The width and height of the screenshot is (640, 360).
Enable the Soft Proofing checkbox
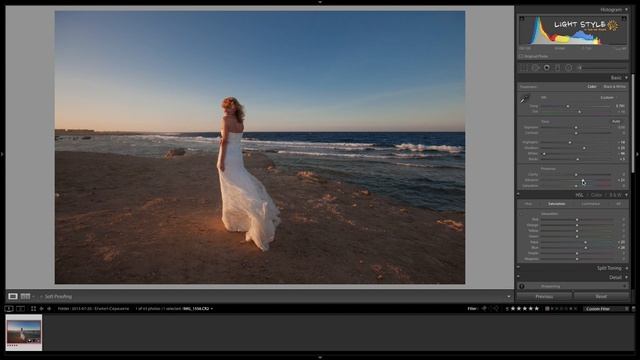click(x=42, y=297)
